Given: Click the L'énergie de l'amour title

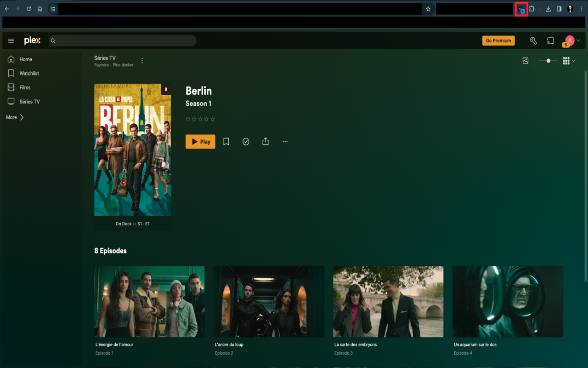Looking at the screenshot, I should pos(114,345).
